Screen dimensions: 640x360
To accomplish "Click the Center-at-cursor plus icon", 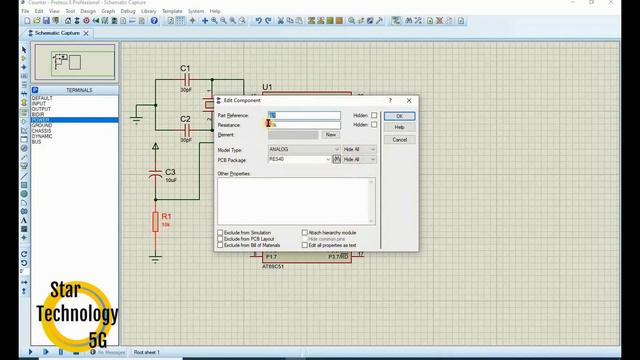I will [205, 20].
